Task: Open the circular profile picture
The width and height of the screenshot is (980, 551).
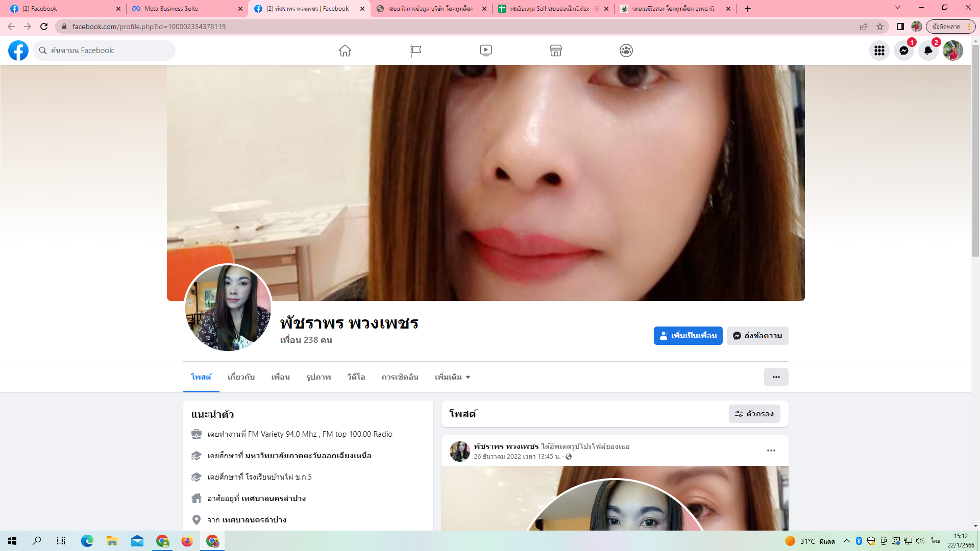Action: point(228,308)
